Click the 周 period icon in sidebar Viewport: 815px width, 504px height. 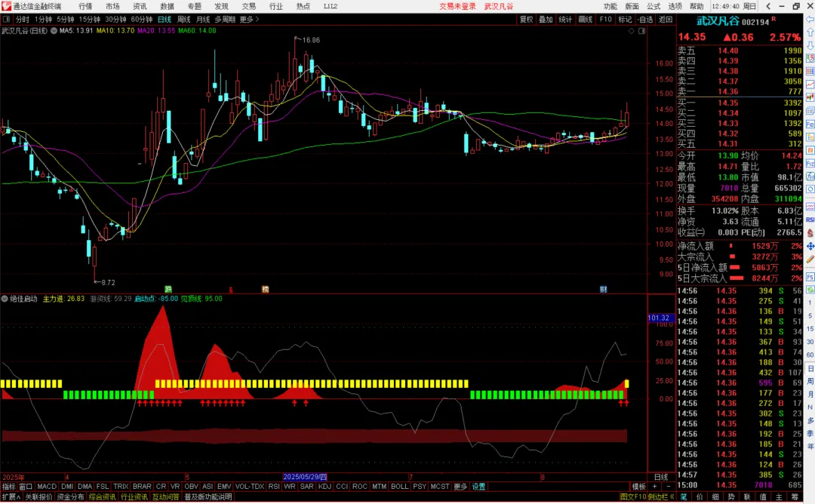810,381
